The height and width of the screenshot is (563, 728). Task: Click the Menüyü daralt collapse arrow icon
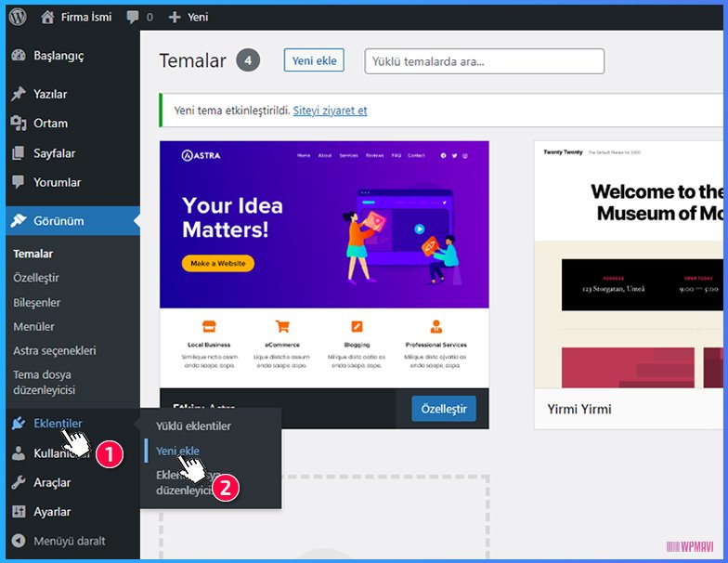19,541
